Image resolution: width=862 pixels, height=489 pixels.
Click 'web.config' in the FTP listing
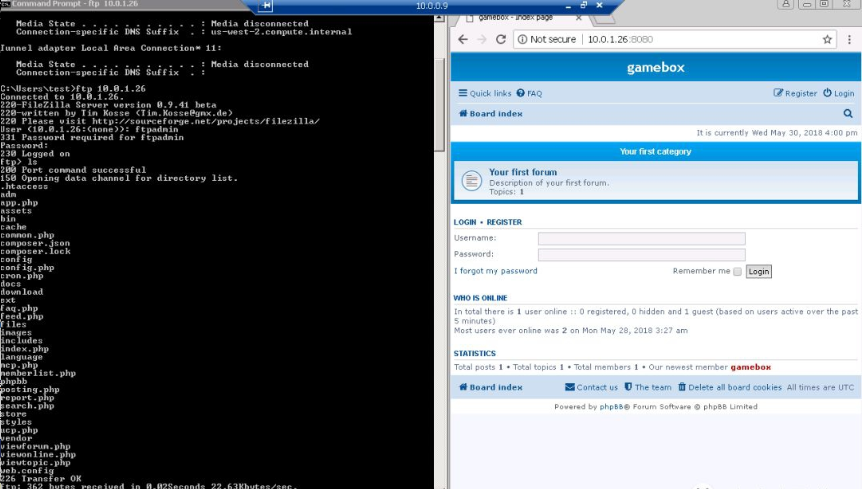click(27, 471)
